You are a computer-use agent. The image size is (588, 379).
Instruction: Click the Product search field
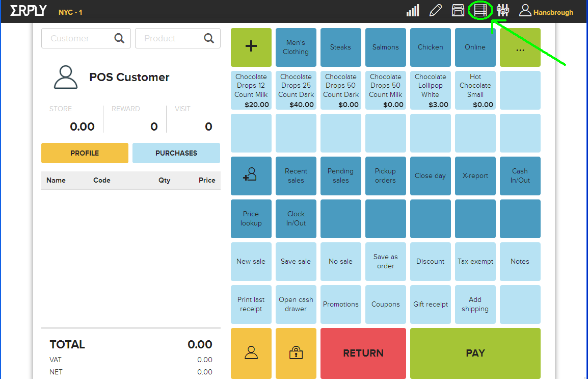pos(177,38)
